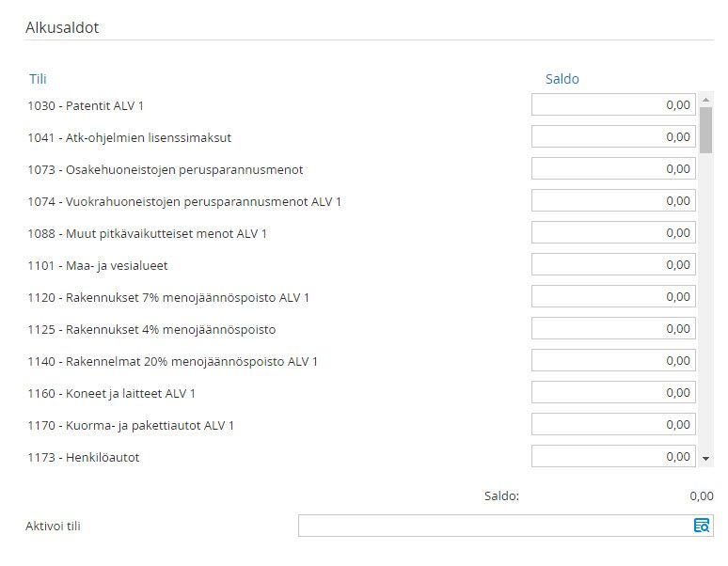The image size is (728, 566).
Task: Click the scrollbar track below the thumb
Action: point(705,302)
